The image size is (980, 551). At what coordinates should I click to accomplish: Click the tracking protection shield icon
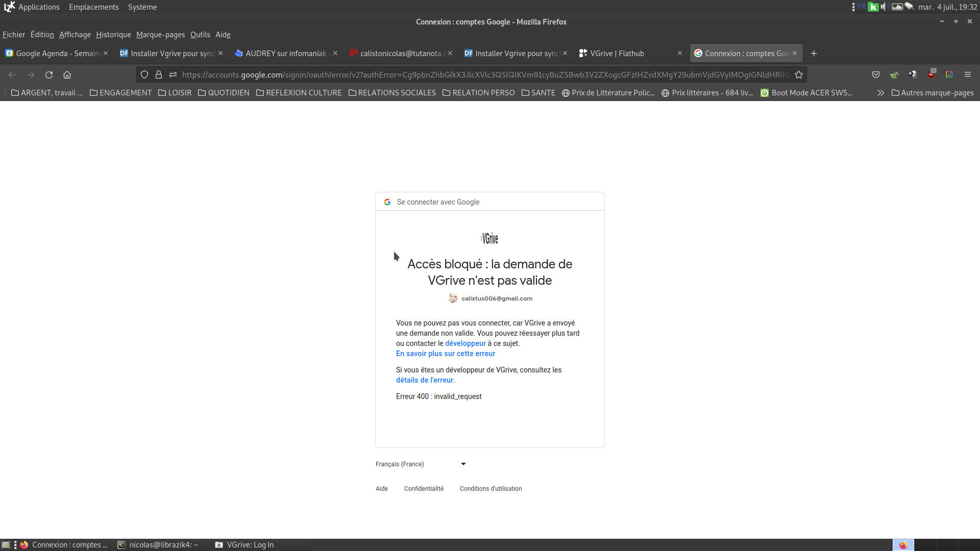pyautogui.click(x=144, y=75)
